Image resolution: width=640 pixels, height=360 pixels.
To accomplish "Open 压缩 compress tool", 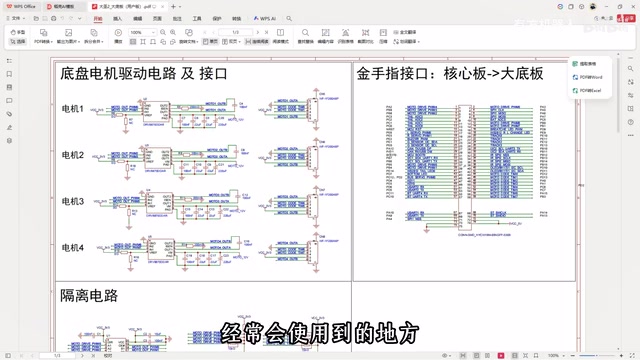I will [383, 36].
